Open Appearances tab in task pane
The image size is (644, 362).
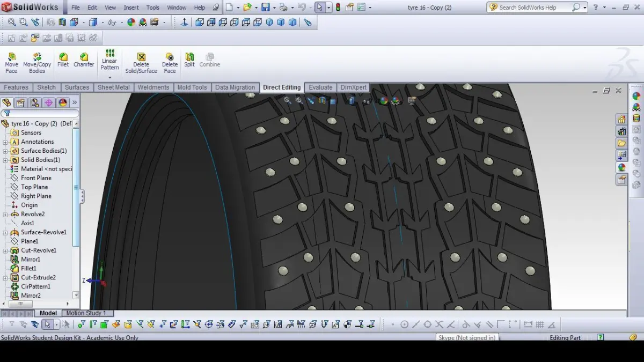point(621,167)
